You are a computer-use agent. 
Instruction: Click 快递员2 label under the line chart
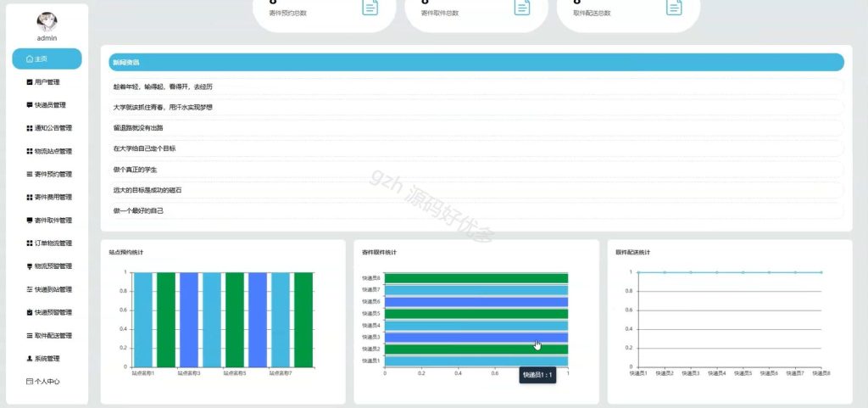pyautogui.click(x=665, y=374)
